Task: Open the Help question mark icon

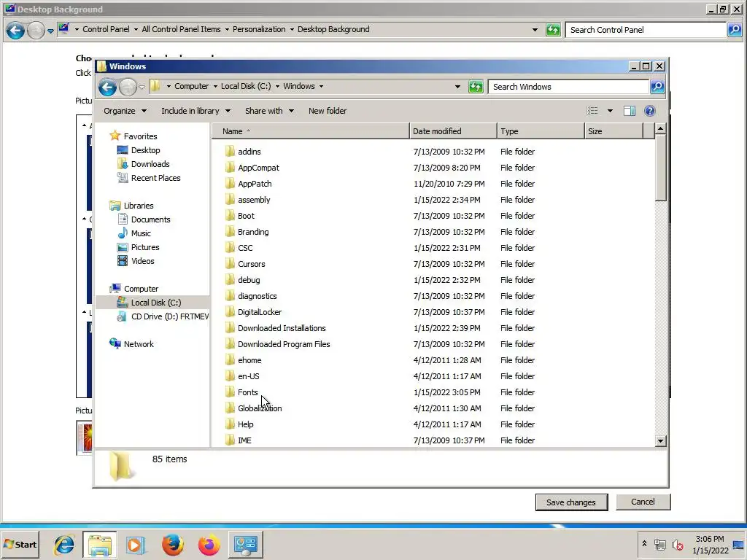Action: pyautogui.click(x=649, y=111)
